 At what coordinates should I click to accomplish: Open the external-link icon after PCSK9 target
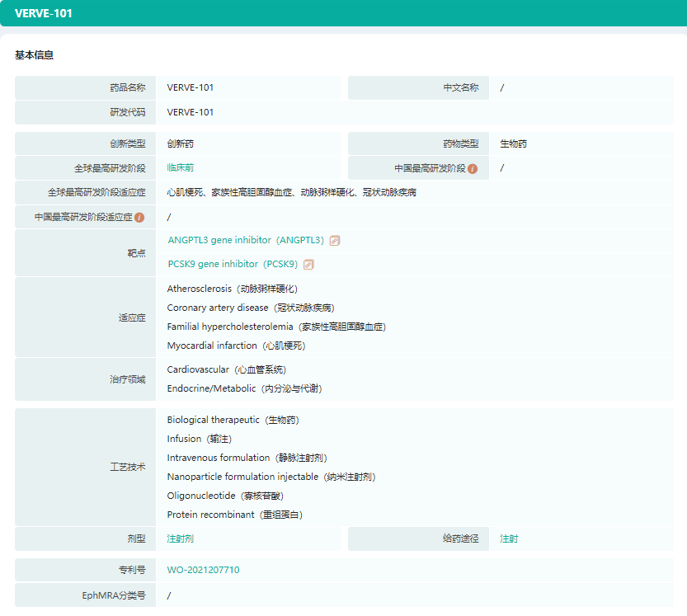(308, 265)
